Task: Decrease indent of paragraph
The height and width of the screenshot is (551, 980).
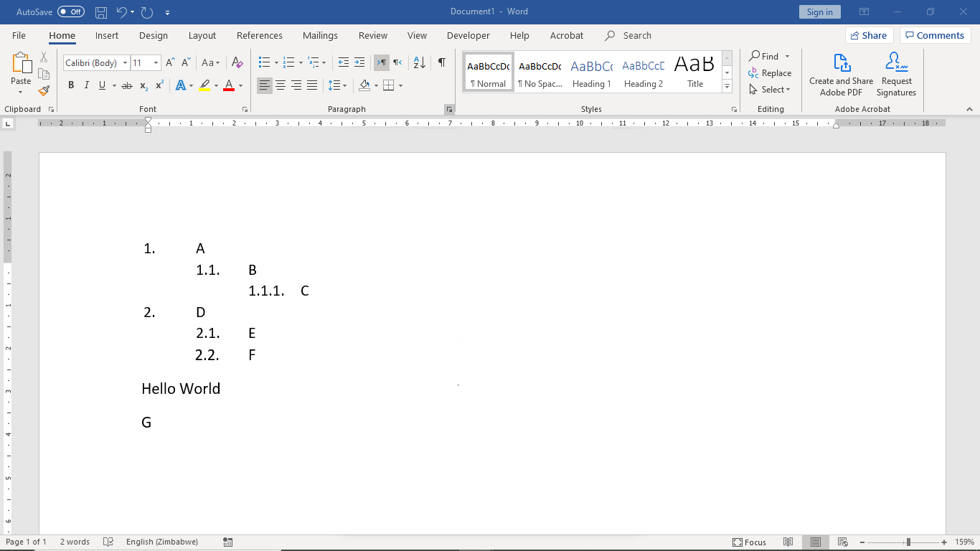Action: pyautogui.click(x=344, y=63)
